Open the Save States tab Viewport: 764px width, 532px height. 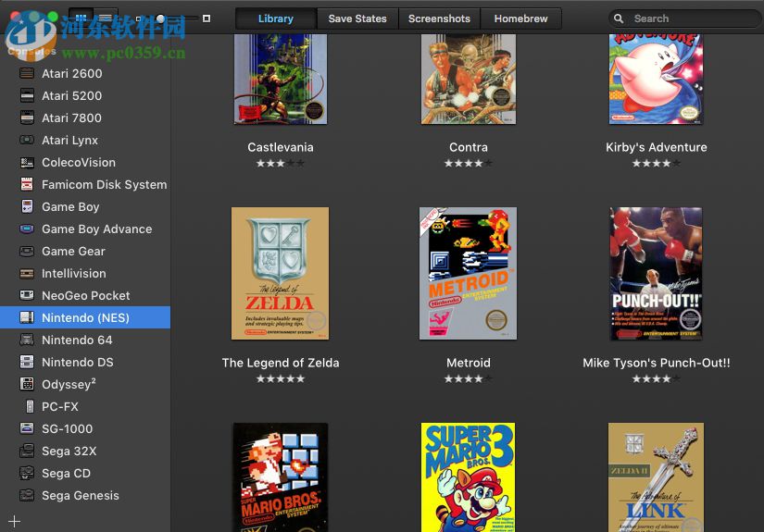point(357,19)
